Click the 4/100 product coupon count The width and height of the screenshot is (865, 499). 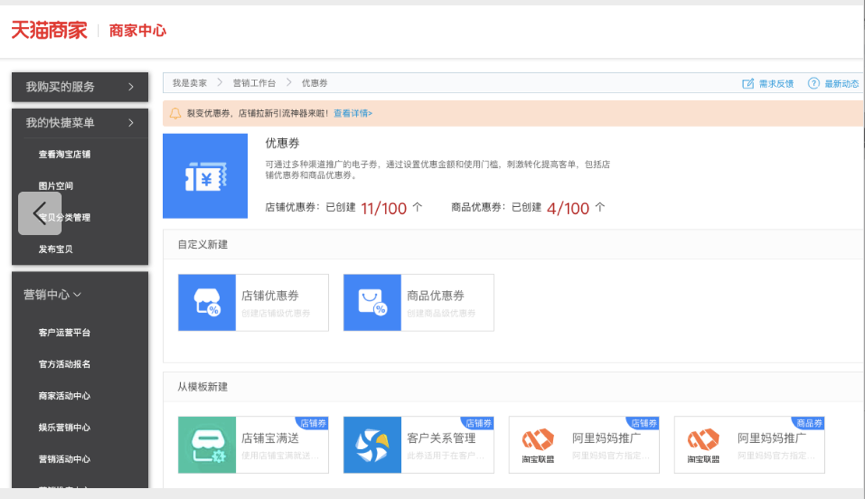click(568, 208)
